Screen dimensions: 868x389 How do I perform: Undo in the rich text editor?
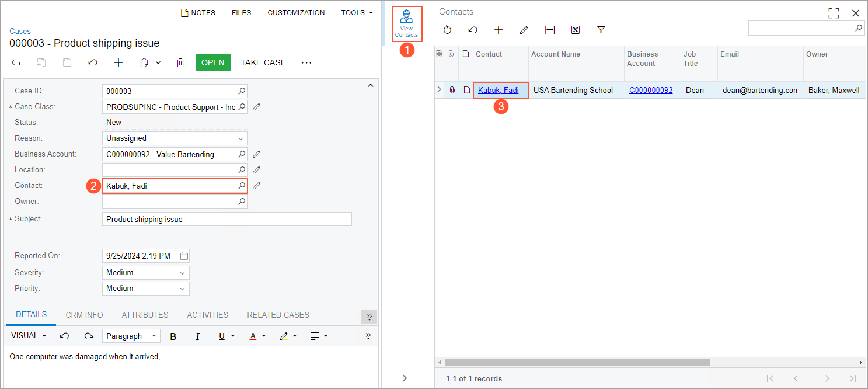[x=65, y=336]
